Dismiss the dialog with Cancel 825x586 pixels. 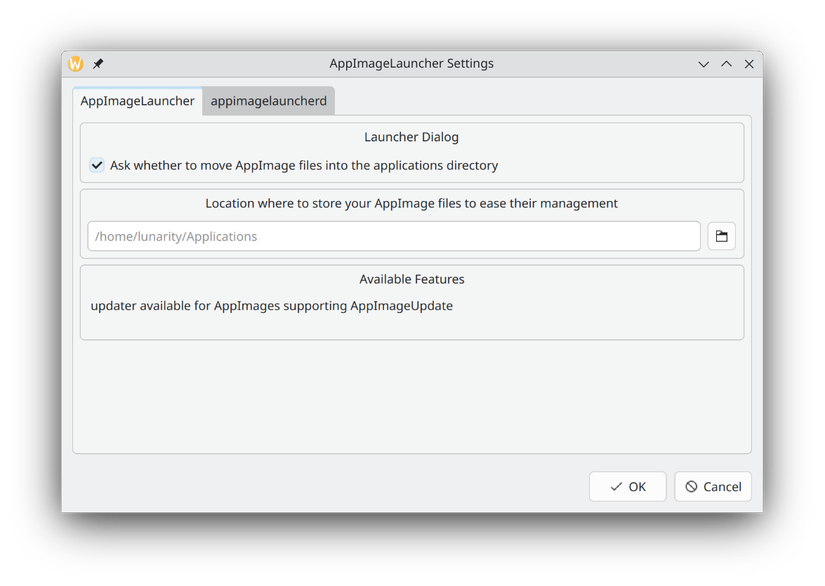(712, 486)
